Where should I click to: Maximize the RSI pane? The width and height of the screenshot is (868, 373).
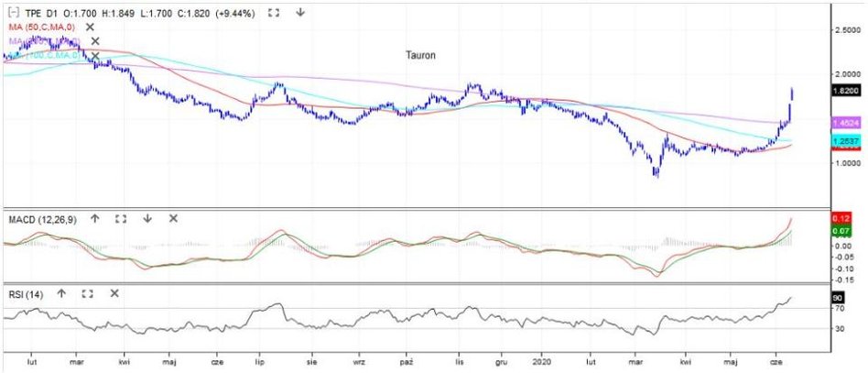tap(88, 293)
